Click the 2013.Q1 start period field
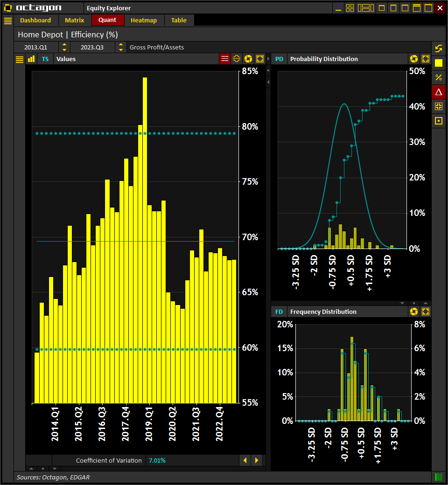Screen dimensions: 448x485 (36, 47)
